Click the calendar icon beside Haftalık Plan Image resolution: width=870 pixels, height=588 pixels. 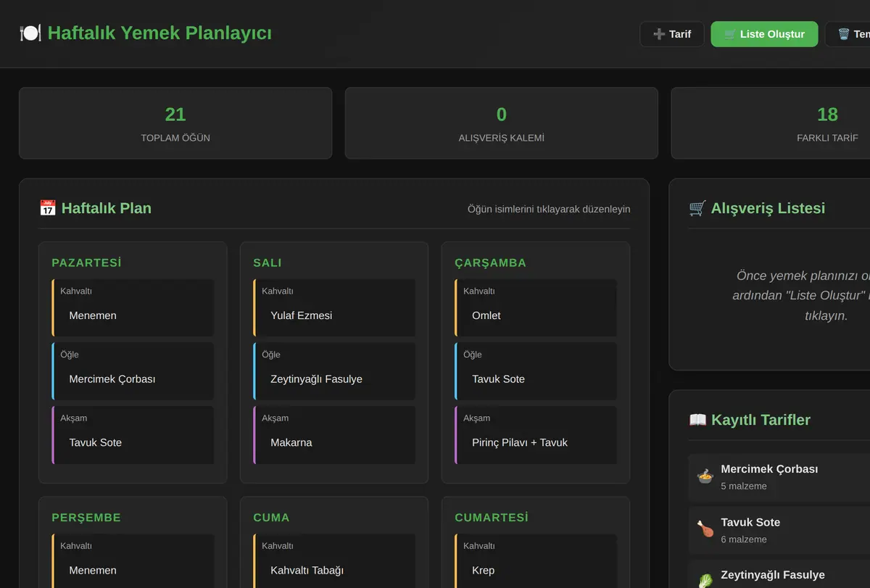48,209
